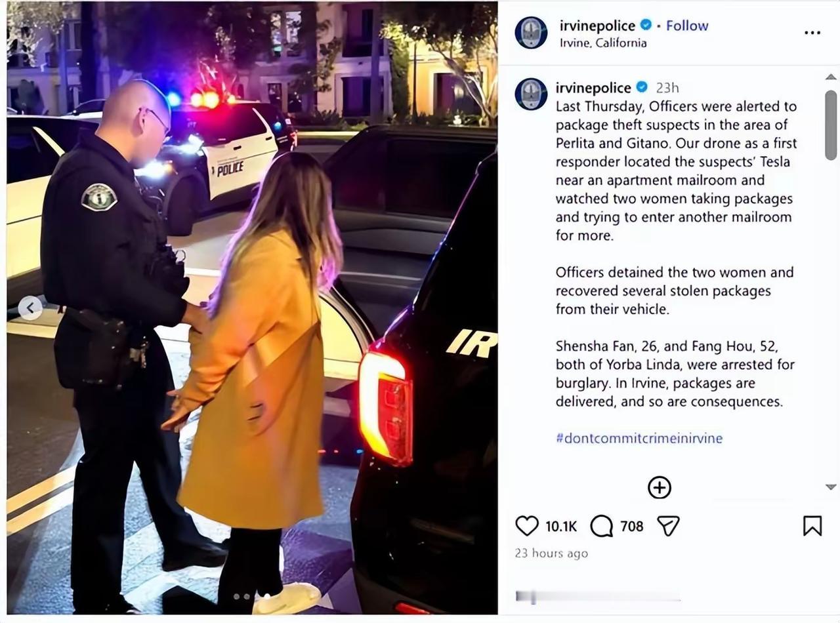Screen dimensions: 840x623
Task: Click the arrest photo of officer
Action: [x=252, y=308]
